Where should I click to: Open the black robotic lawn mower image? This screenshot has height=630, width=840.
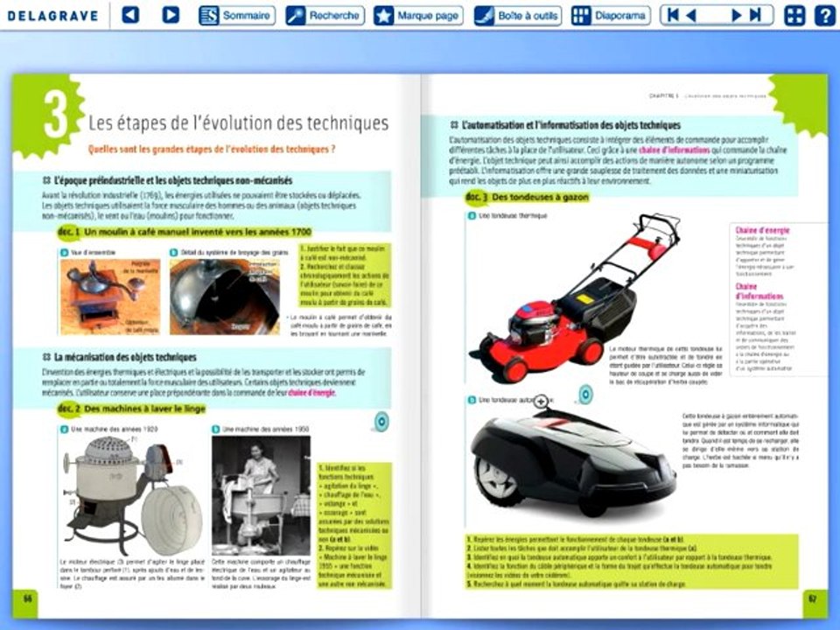[x=573, y=464]
